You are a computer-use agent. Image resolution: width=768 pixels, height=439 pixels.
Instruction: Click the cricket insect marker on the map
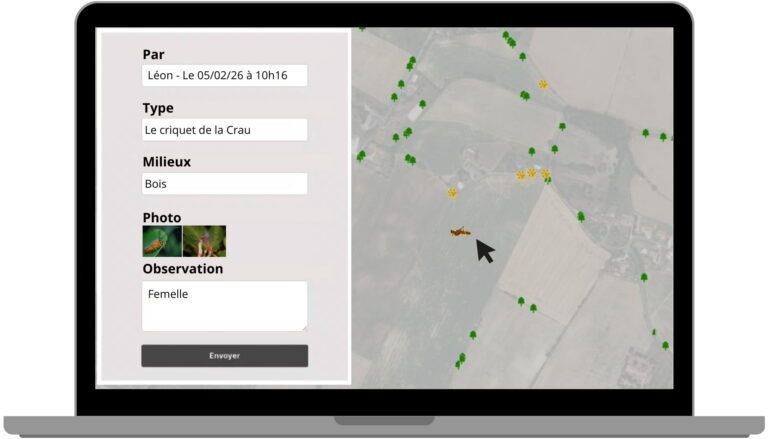459,231
